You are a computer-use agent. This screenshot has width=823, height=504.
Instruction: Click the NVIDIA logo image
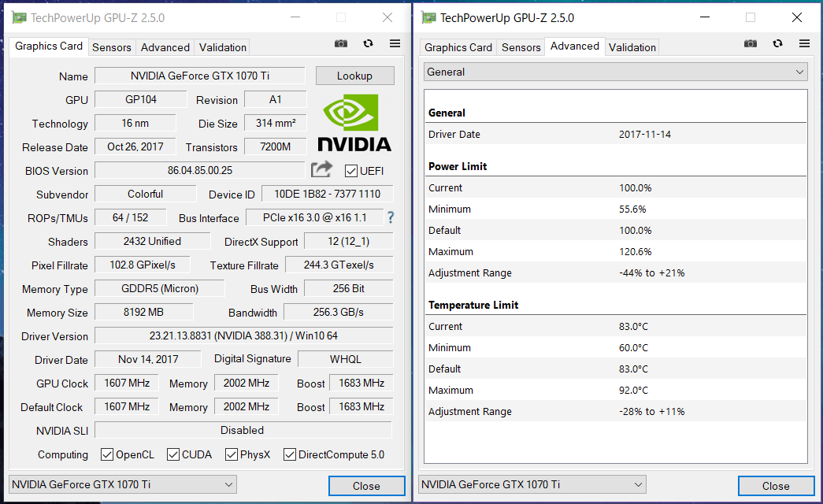point(354,123)
